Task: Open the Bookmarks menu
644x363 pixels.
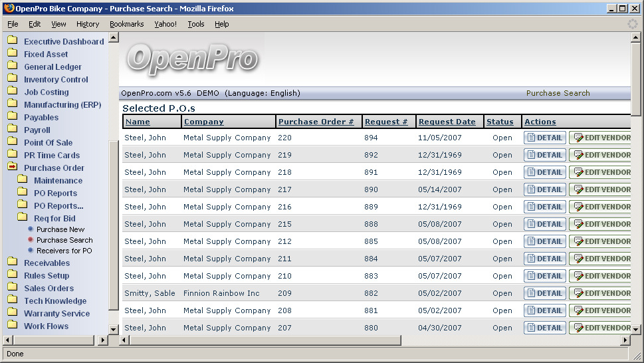Action: click(126, 24)
